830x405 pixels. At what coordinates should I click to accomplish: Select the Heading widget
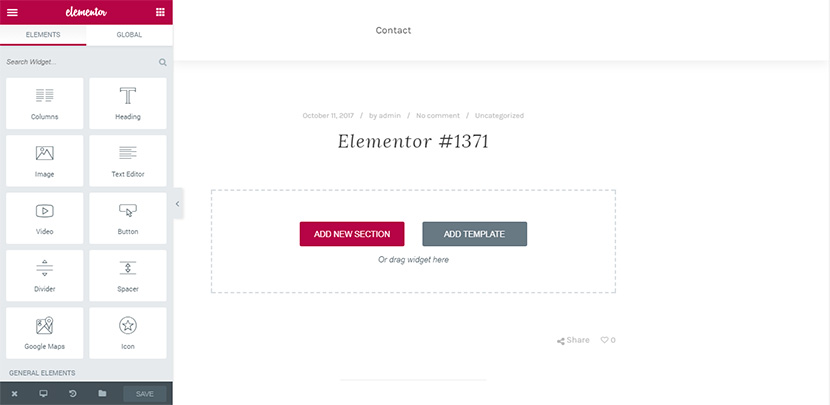pyautogui.click(x=128, y=103)
